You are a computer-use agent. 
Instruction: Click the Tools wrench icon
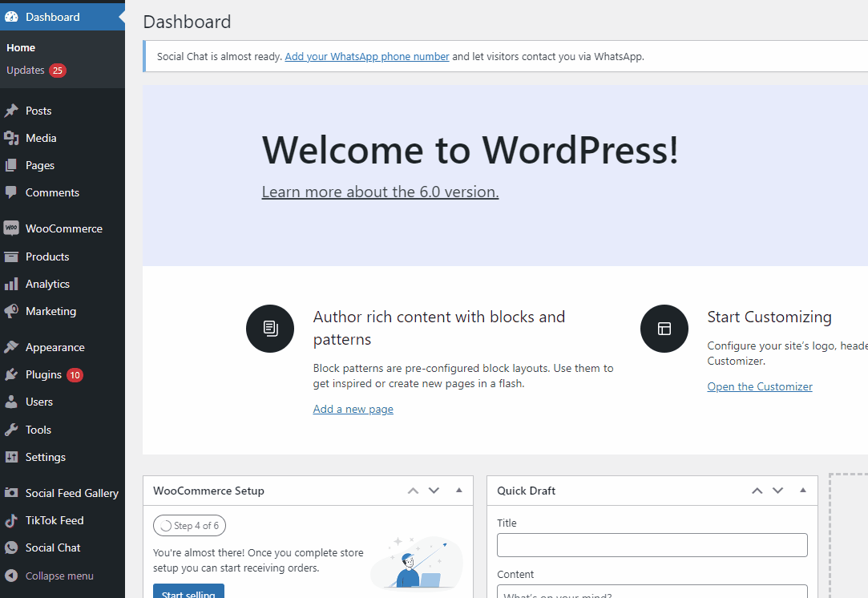[11, 430]
